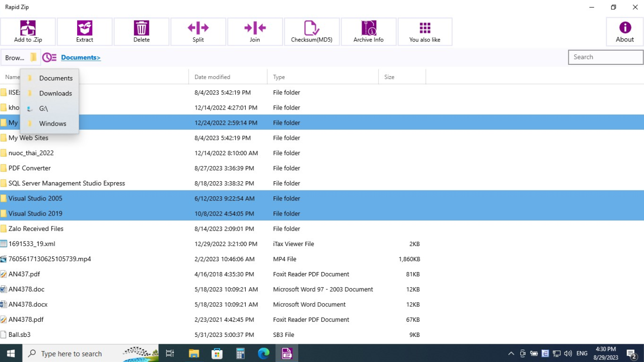Click the Documents> breadcrumb link

click(81, 58)
